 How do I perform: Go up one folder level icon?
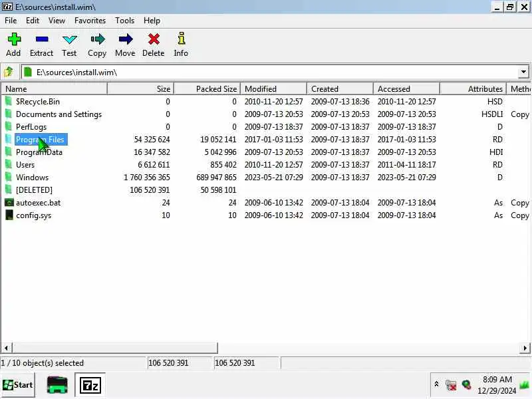point(9,72)
